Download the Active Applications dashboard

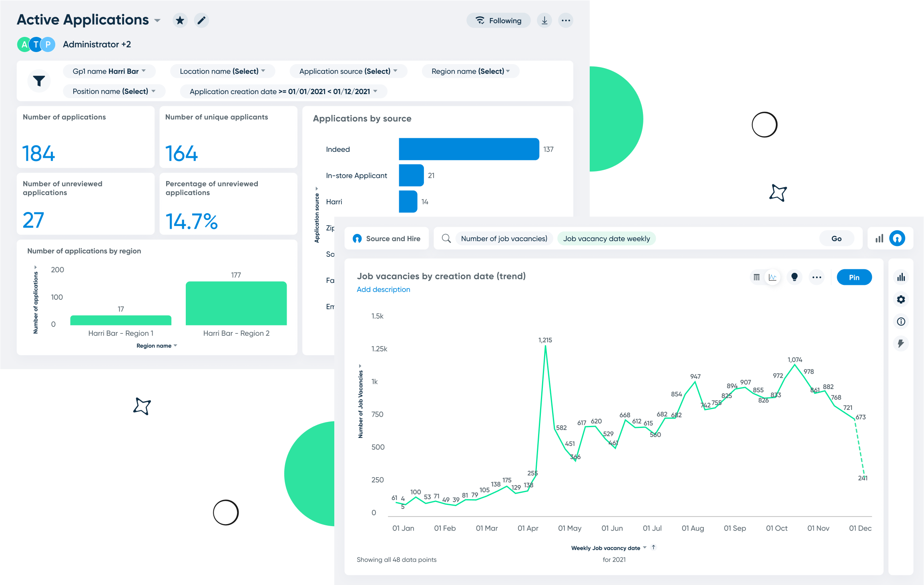(x=544, y=20)
